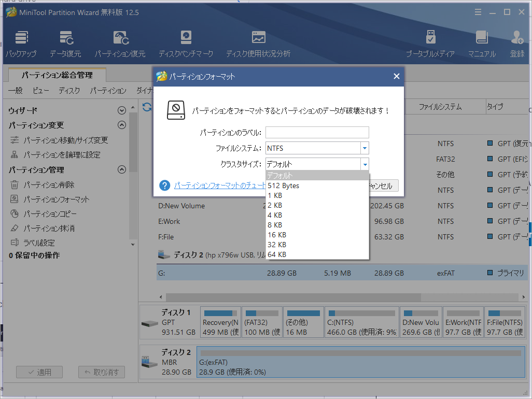Viewport: 532px width, 399px height.
Task: Open the ディスク menu
Action: (x=69, y=91)
